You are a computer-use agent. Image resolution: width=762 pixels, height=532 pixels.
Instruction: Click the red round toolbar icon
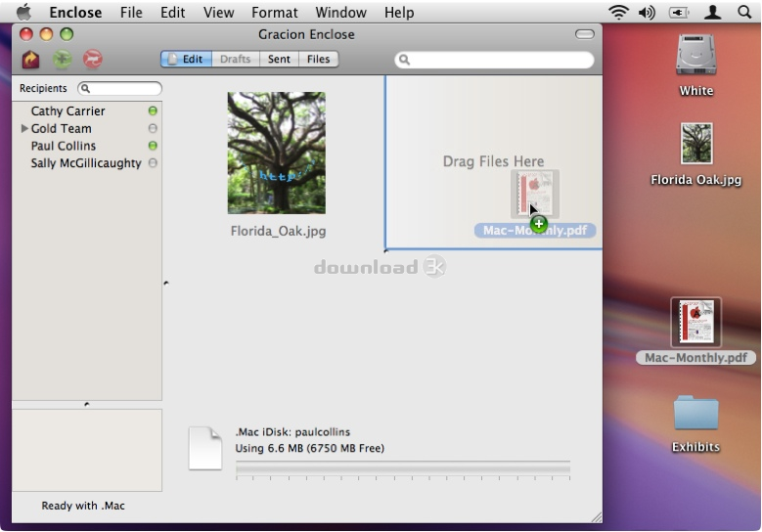(92, 60)
